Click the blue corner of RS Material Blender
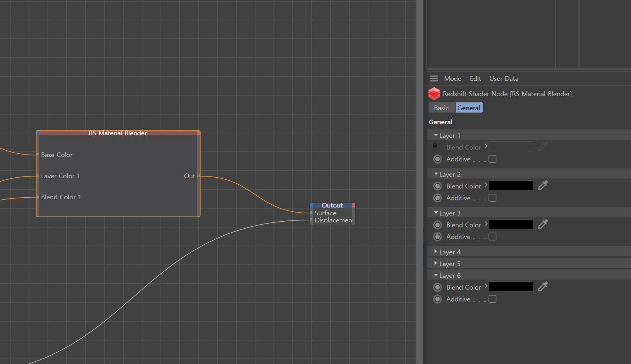631x364 pixels. click(38, 133)
